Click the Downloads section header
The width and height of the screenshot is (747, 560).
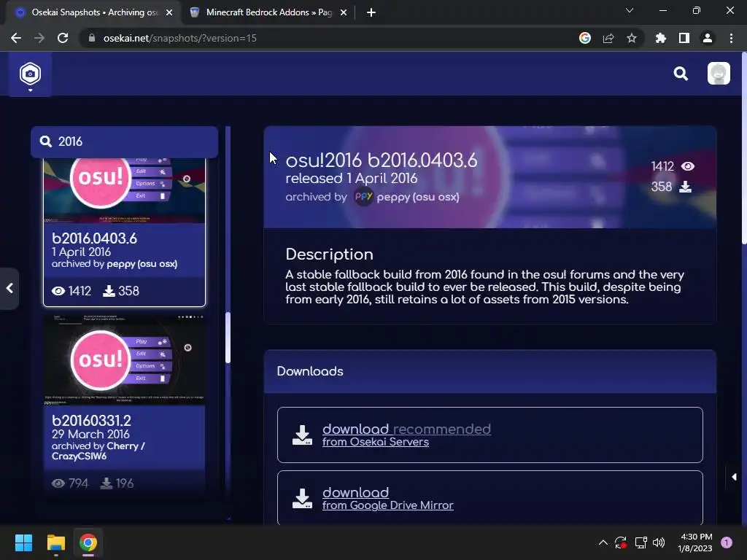tap(489, 371)
